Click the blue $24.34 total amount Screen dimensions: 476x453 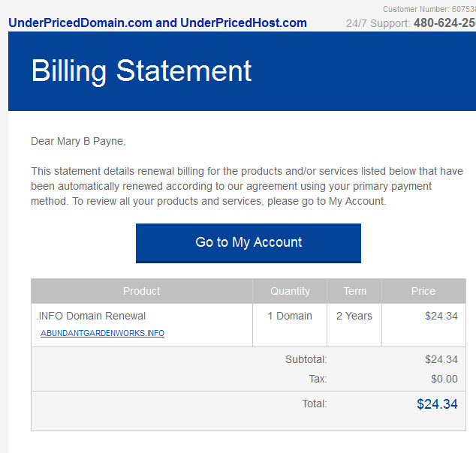(437, 404)
